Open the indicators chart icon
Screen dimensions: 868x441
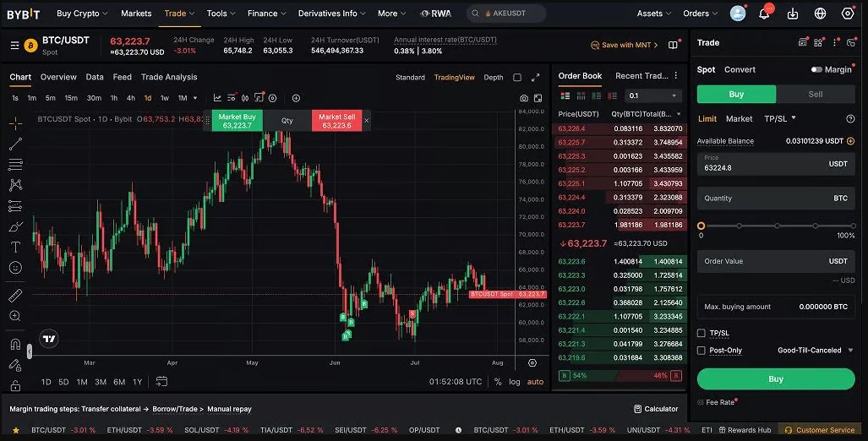click(217, 98)
